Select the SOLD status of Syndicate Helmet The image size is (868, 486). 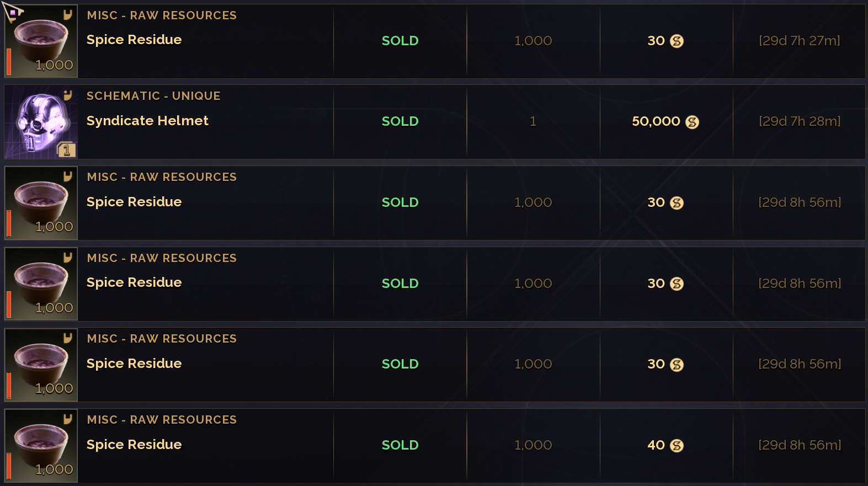click(x=400, y=121)
